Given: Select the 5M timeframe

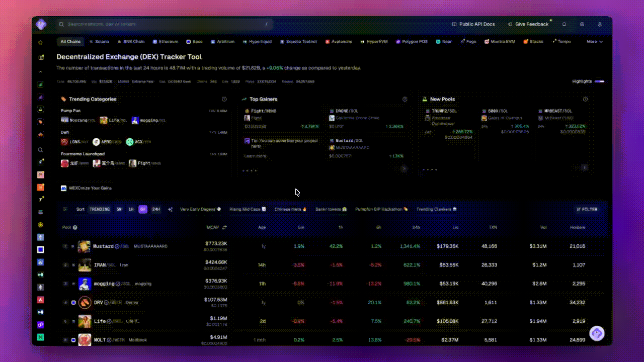Looking at the screenshot, I should (119, 209).
